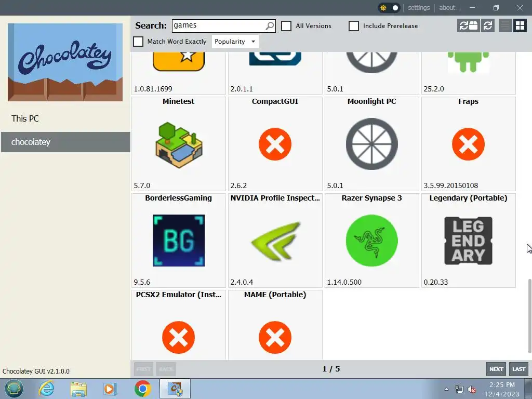The image size is (532, 399).
Task: Select the MAME (Portable) placeholder icon
Action: click(x=275, y=337)
